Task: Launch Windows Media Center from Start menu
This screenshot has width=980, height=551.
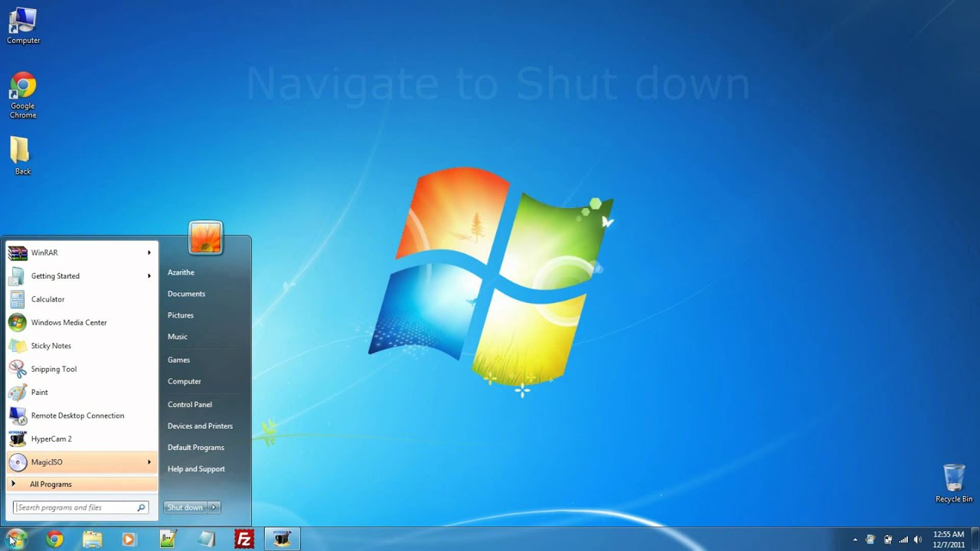Action: coord(82,322)
